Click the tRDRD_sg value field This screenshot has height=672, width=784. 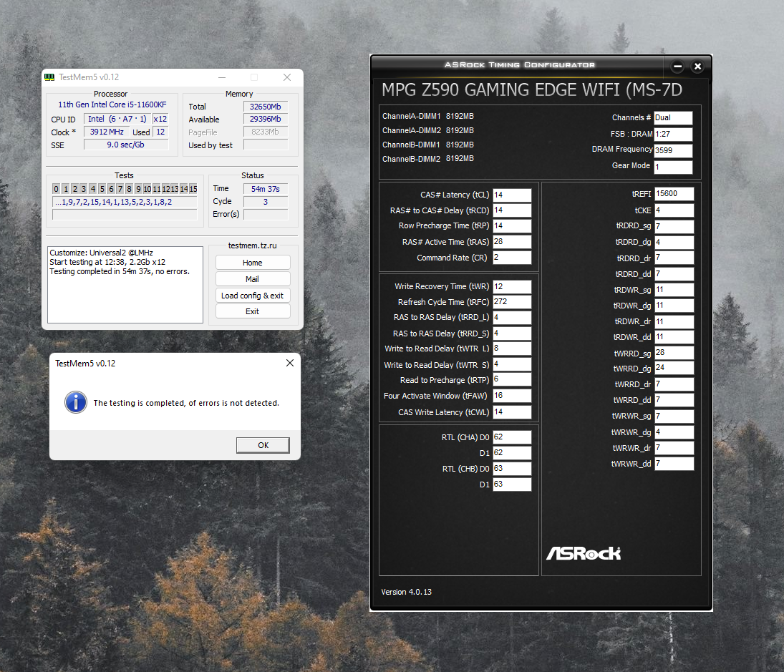pos(674,226)
